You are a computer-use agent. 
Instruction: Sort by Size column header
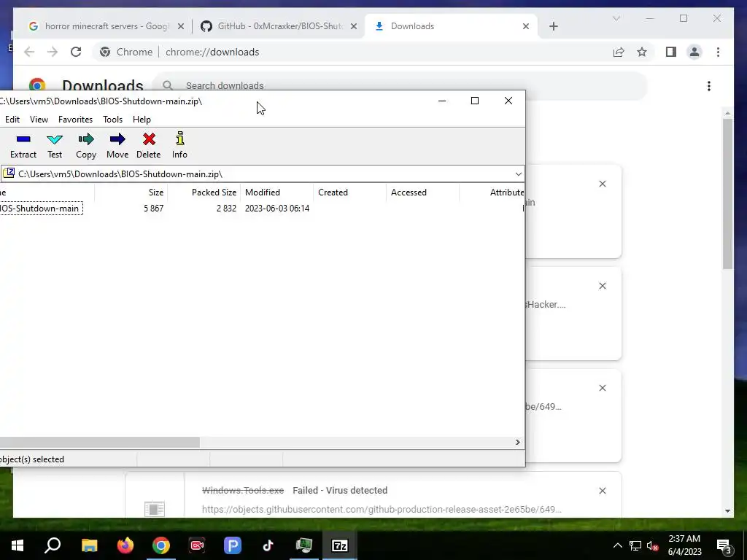[131, 192]
